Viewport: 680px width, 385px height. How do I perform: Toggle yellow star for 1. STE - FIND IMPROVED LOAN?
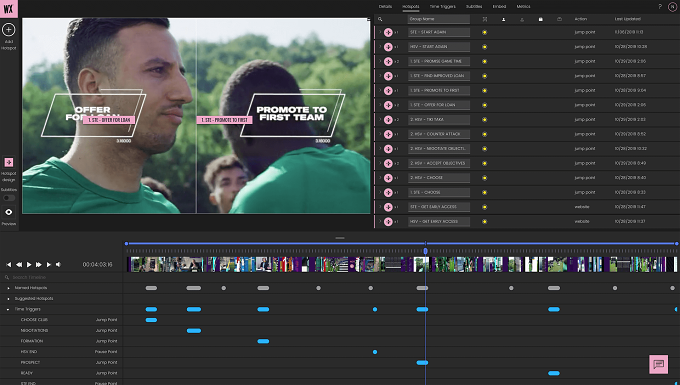[484, 76]
